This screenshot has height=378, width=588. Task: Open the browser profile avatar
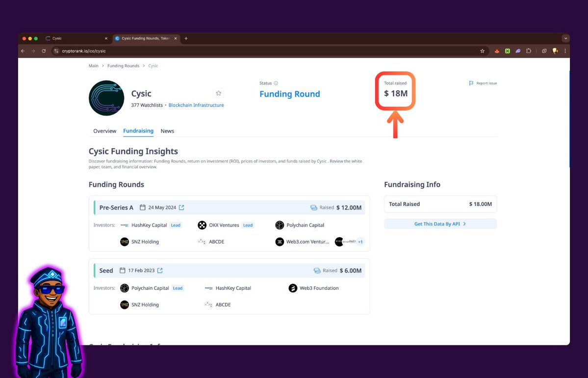pyautogui.click(x=555, y=51)
